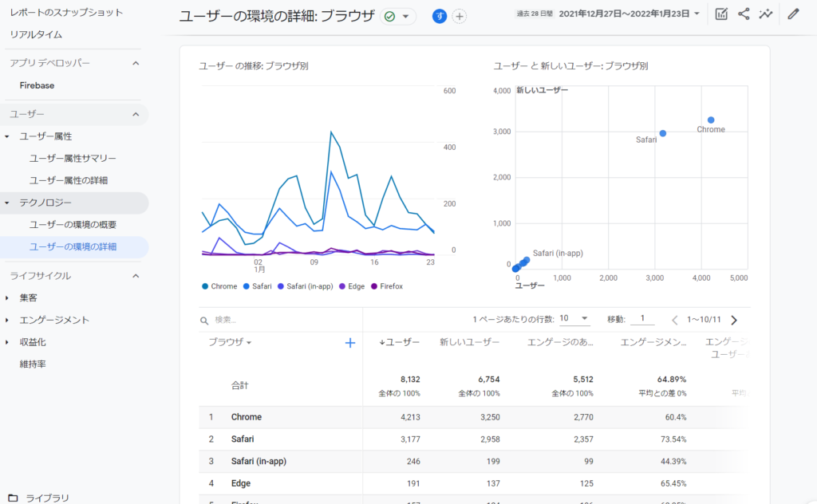Click the search magnifier icon in table
Screen dimensions: 817x504
pyautogui.click(x=204, y=321)
